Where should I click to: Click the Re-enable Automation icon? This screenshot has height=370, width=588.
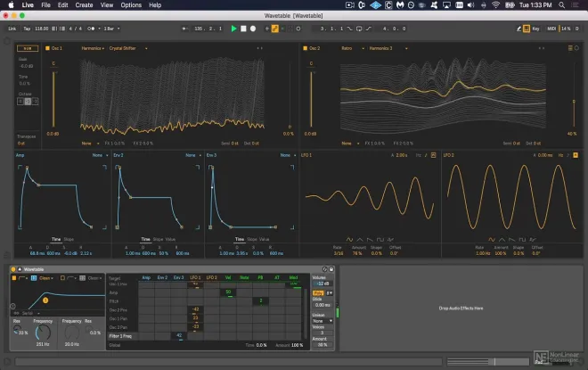282,29
